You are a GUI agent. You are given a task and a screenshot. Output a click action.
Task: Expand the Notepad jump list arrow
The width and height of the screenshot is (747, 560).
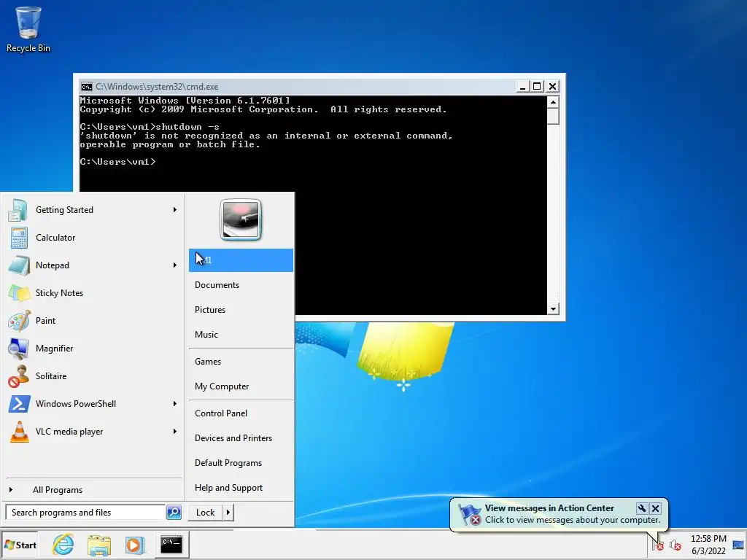coord(175,265)
